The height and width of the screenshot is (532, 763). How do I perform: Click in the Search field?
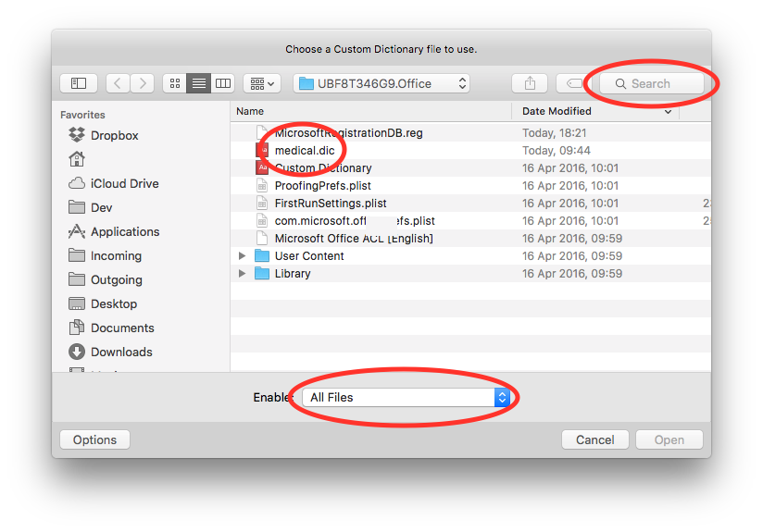pos(652,83)
